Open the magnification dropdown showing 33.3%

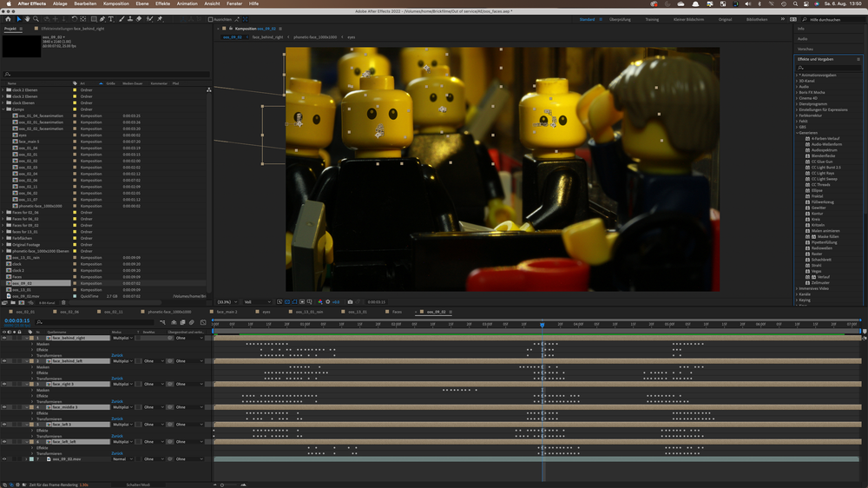227,302
